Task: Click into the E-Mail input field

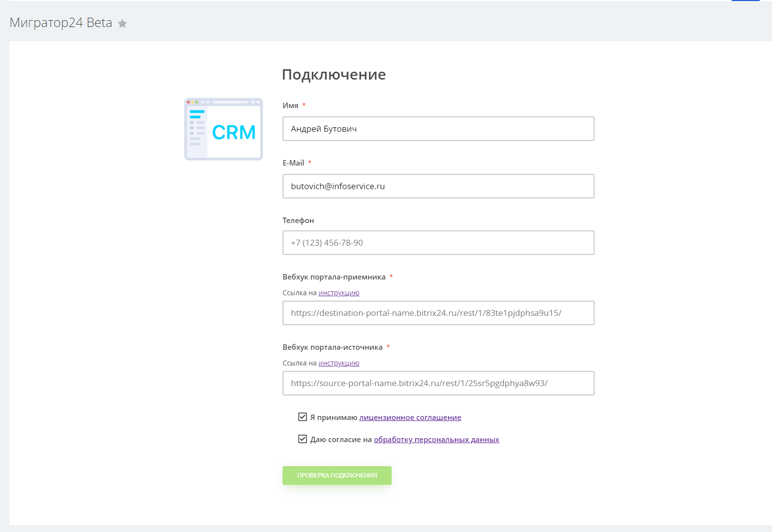Action: (x=438, y=186)
